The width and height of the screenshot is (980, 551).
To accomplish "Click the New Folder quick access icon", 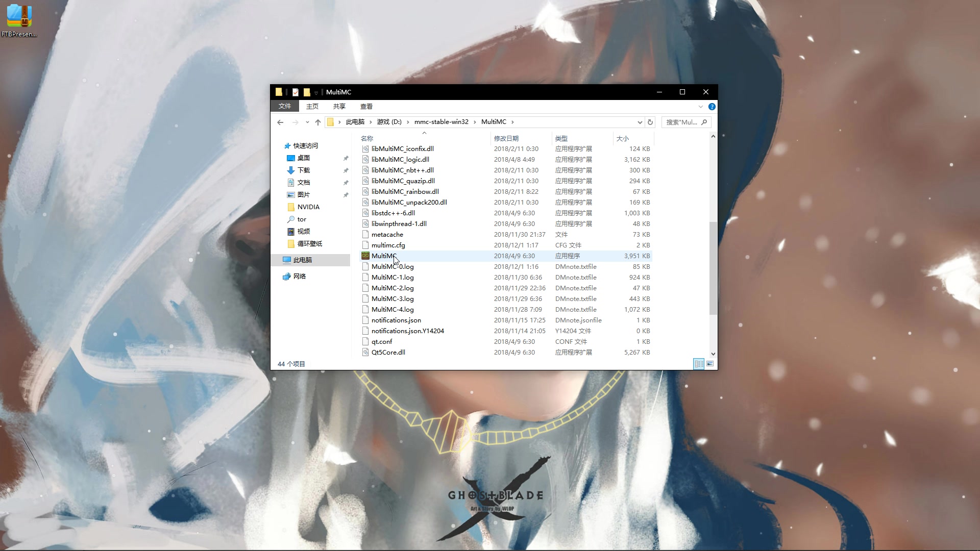I will point(307,92).
